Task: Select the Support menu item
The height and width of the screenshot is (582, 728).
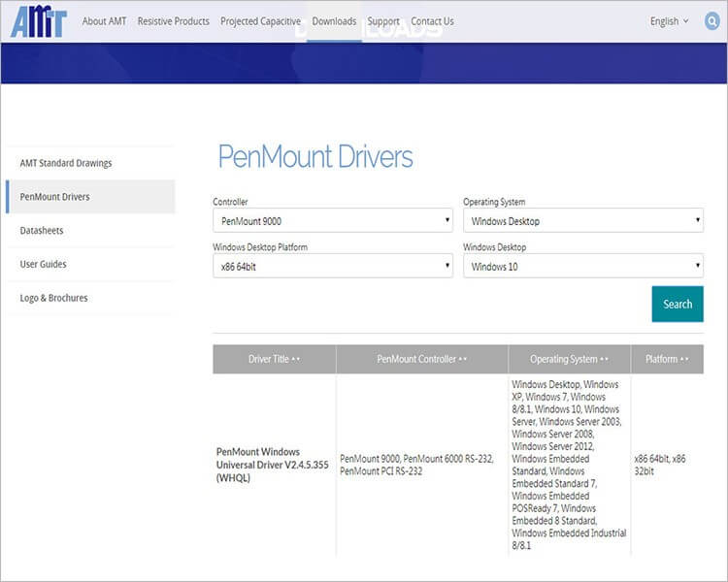Action: [383, 21]
